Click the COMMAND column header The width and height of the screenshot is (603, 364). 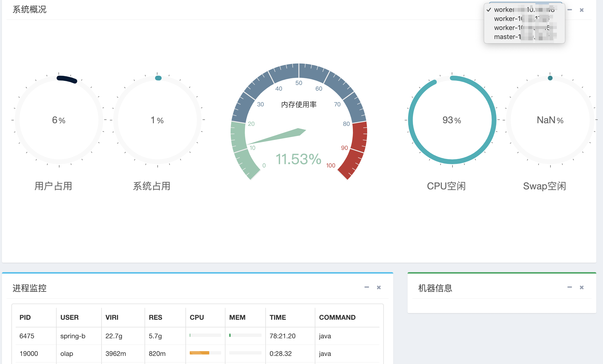point(337,317)
